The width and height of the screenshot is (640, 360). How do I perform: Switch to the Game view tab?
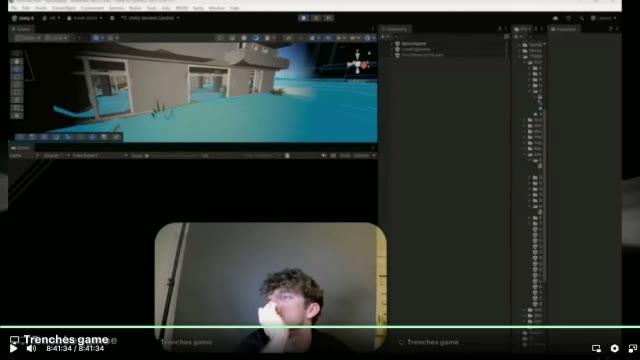point(21,148)
